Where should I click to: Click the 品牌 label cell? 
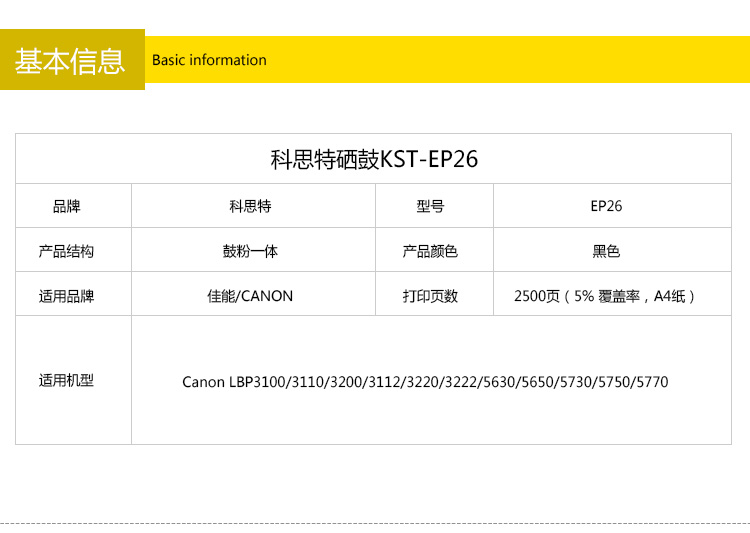(66, 206)
